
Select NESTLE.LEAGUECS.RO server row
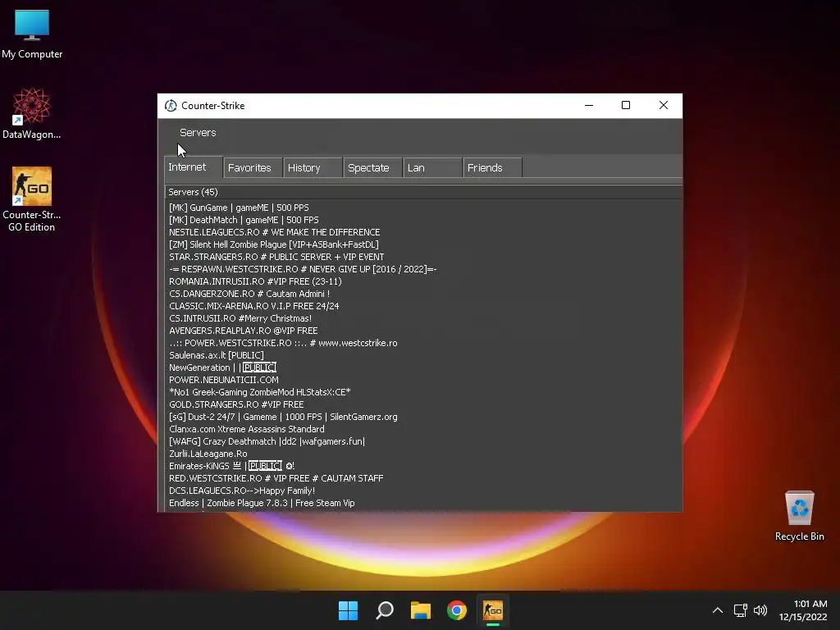(x=423, y=232)
